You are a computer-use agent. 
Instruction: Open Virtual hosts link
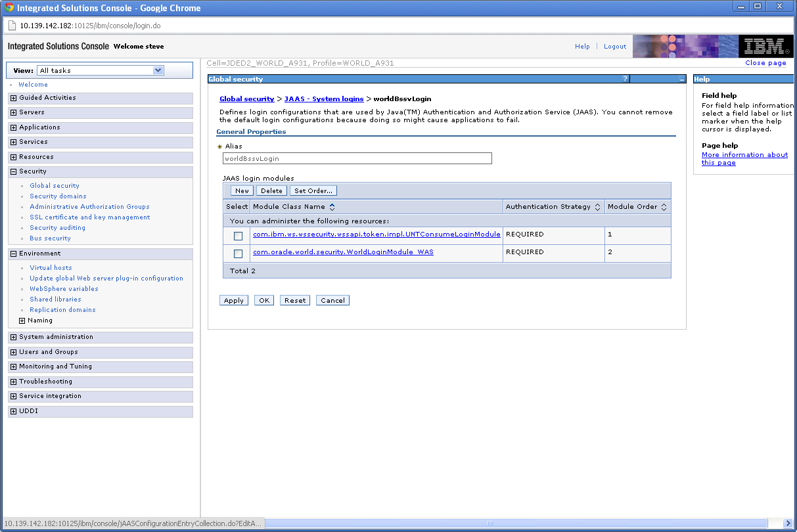click(51, 268)
